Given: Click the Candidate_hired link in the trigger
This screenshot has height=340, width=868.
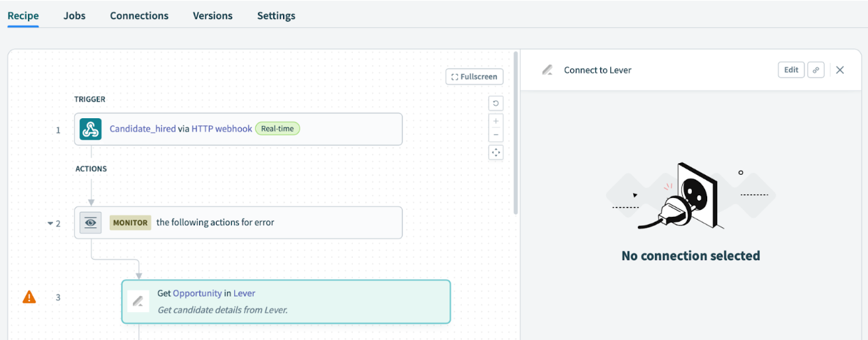Looking at the screenshot, I should (x=143, y=129).
